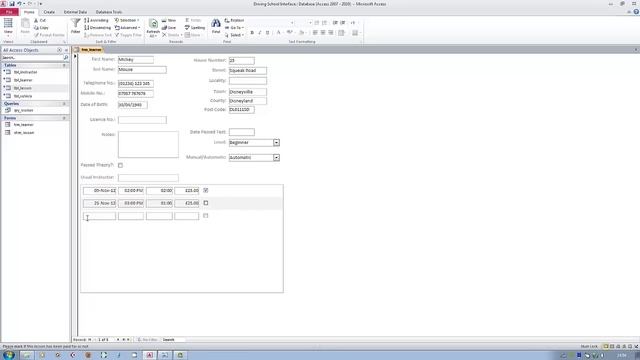
Task: Click the empty Licence No. field
Action: (142, 120)
